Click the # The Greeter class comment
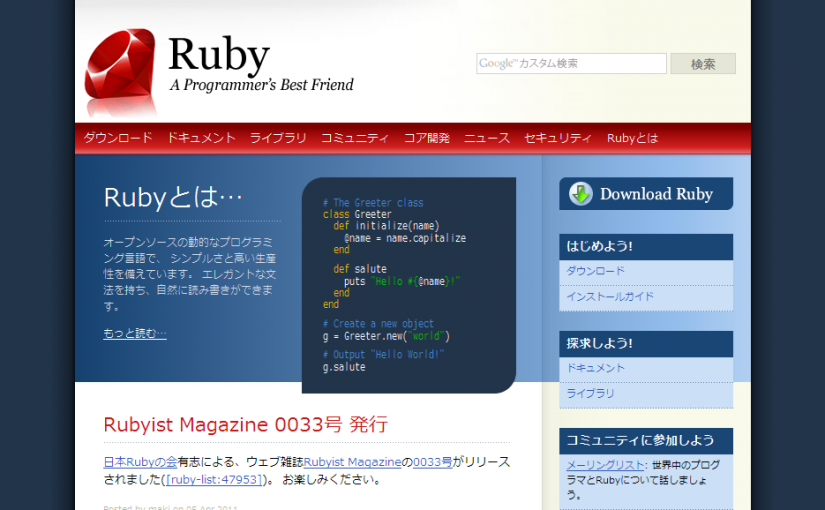Image resolution: width=825 pixels, height=510 pixels. click(373, 203)
